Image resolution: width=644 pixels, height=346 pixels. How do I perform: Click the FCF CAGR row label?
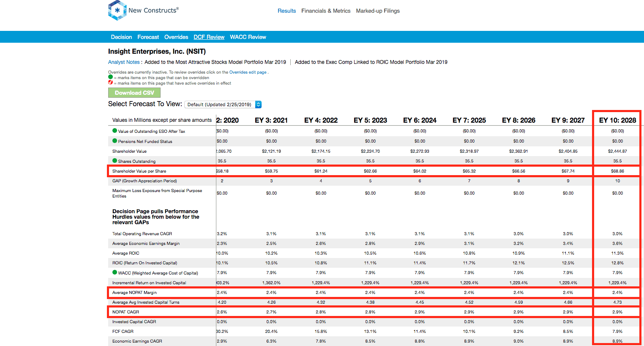pos(123,332)
